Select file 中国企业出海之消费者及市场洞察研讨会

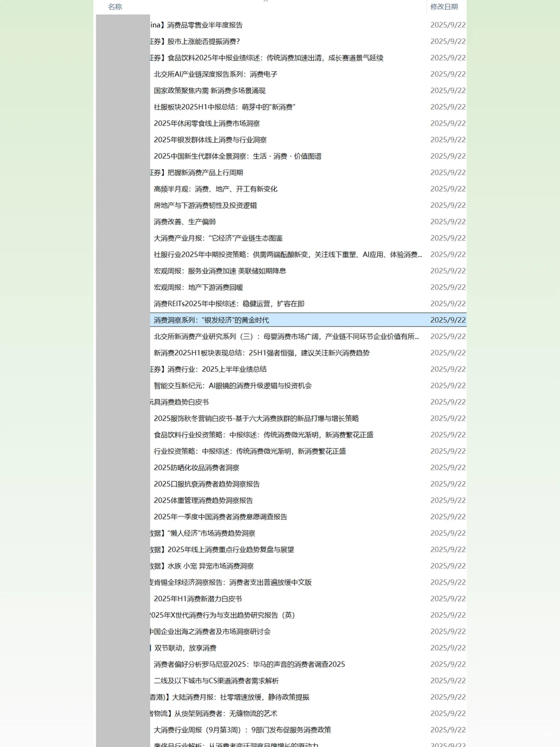(211, 632)
